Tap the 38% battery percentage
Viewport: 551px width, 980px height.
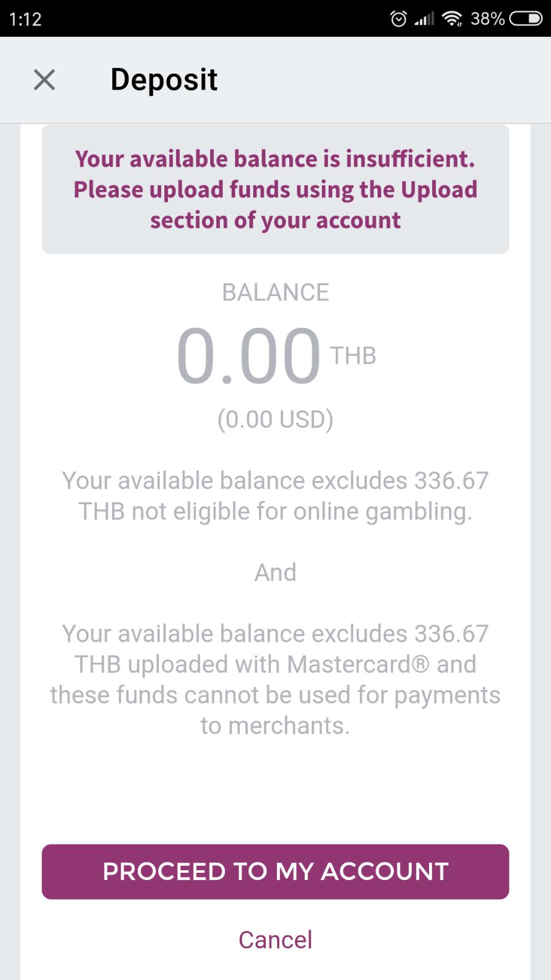click(488, 19)
